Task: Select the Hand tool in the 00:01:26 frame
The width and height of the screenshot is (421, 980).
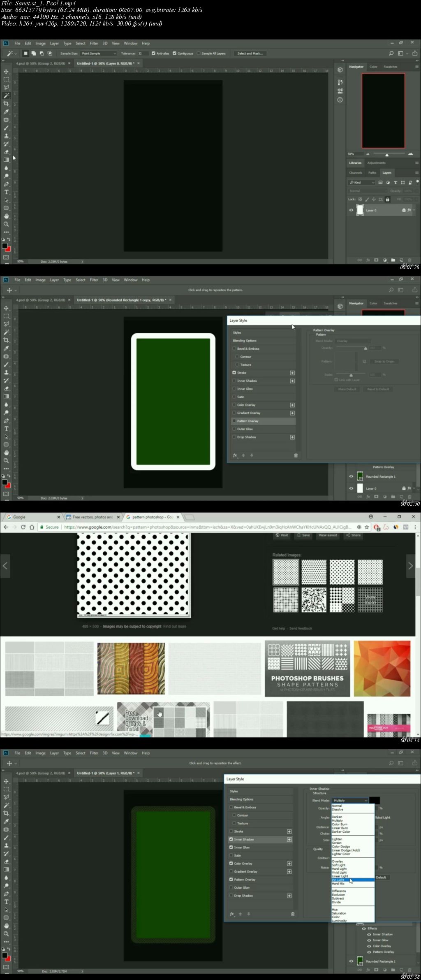Action: pyautogui.click(x=6, y=216)
